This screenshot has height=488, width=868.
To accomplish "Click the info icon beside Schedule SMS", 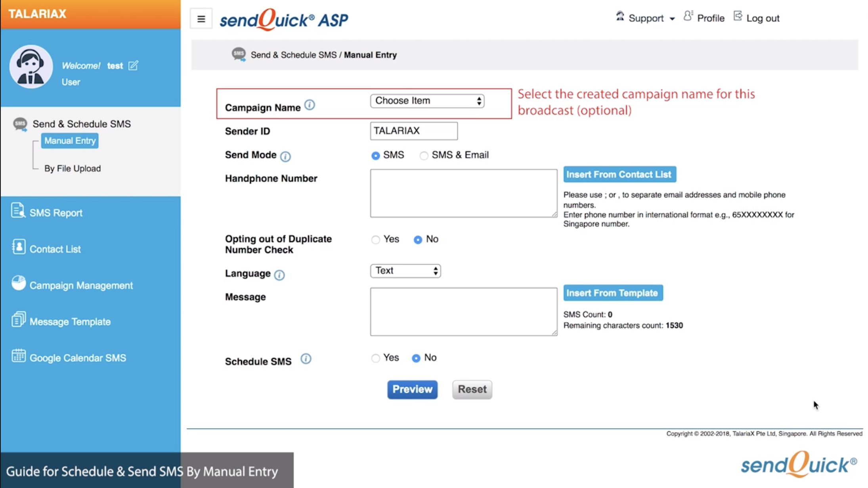I will (306, 359).
